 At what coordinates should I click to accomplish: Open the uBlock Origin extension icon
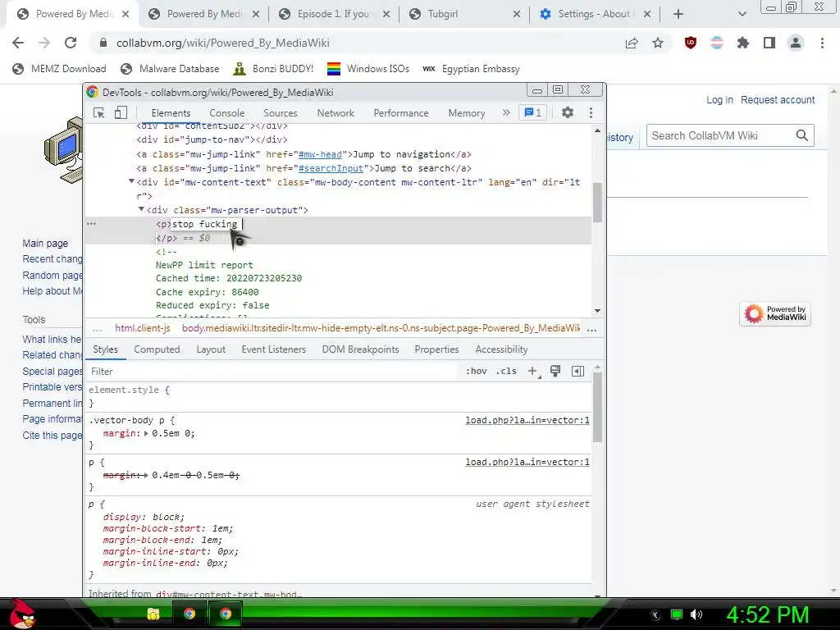(x=691, y=43)
